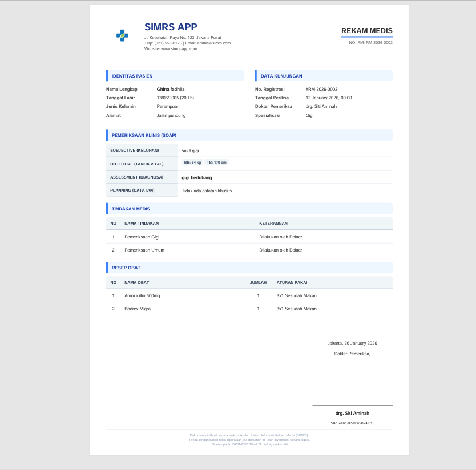
Task: Select the Bodrex Migra prescription row
Action: [249, 309]
